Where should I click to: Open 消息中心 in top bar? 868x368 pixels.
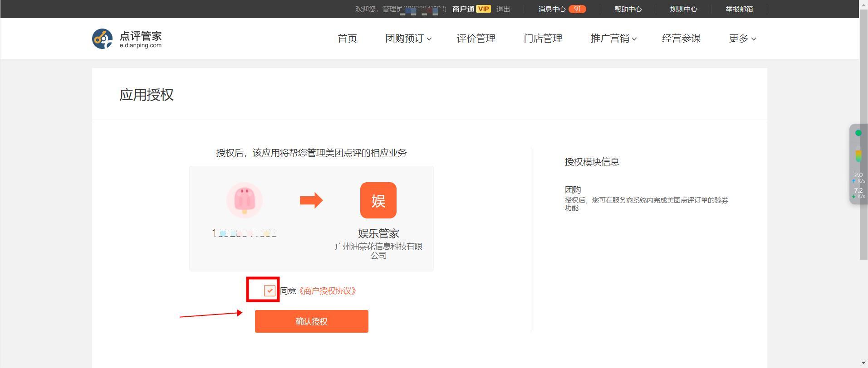coord(552,9)
